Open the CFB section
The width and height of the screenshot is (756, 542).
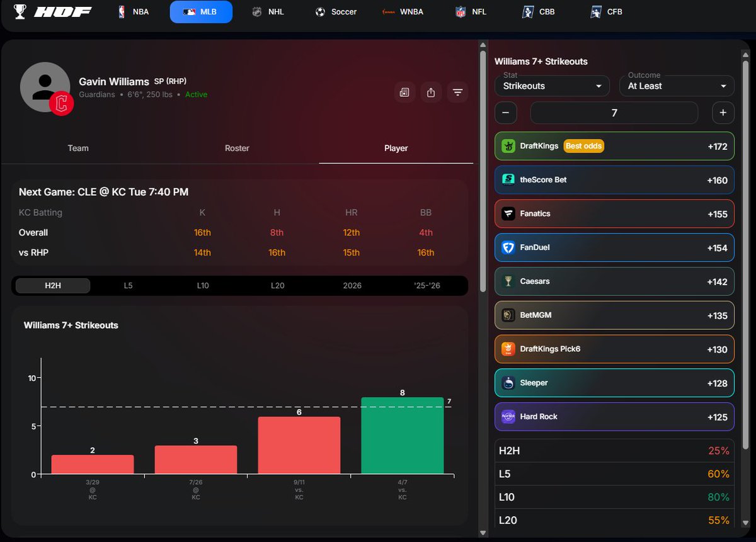pyautogui.click(x=607, y=12)
